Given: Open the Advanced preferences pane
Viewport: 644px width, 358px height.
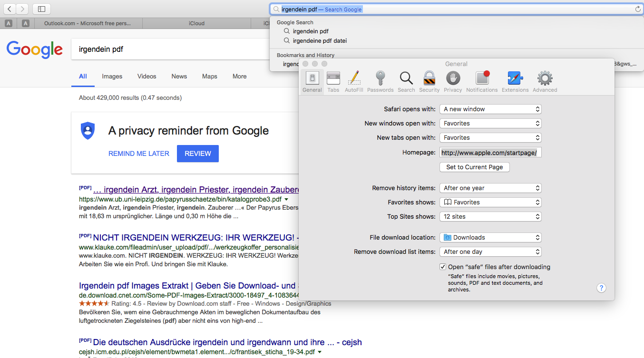Looking at the screenshot, I should coord(545,82).
